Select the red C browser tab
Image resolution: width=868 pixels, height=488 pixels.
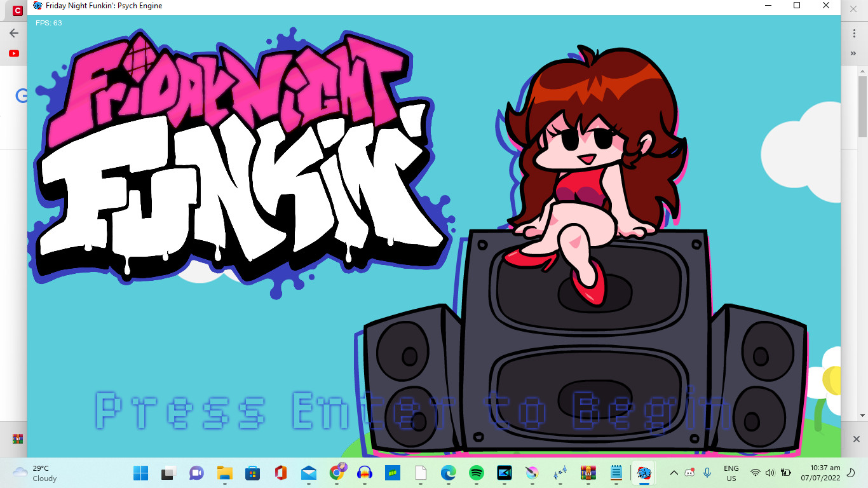(17, 11)
